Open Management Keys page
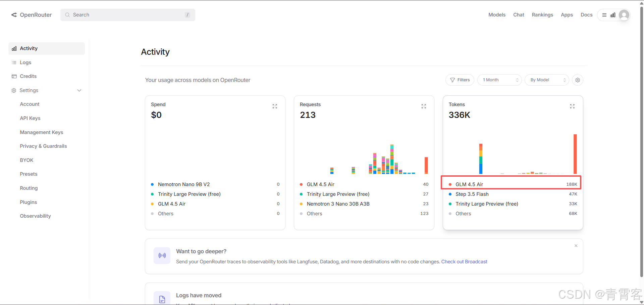This screenshot has height=305, width=644. pyautogui.click(x=42, y=132)
